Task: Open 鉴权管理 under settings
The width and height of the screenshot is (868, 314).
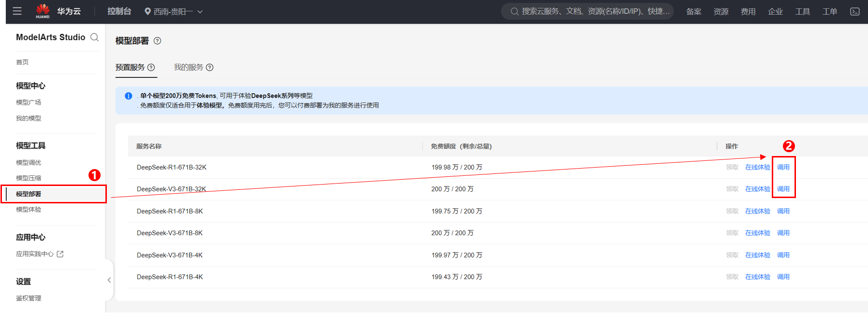Action: (x=29, y=298)
